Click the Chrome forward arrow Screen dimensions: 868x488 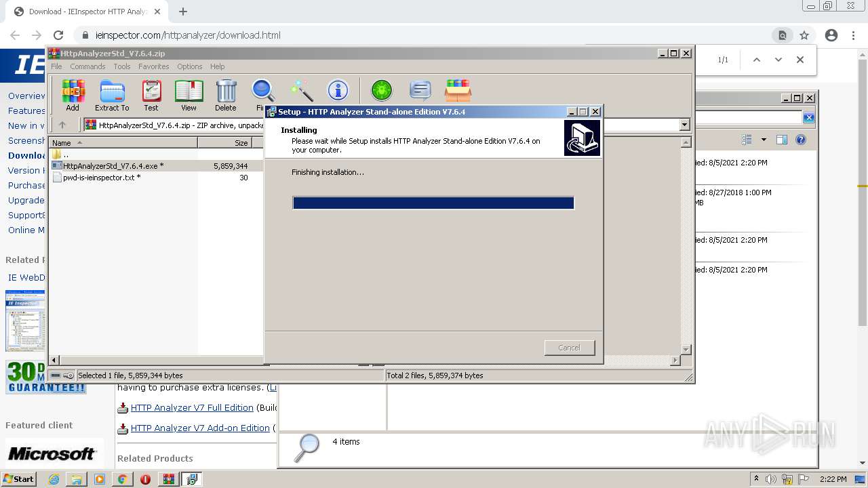tap(37, 35)
